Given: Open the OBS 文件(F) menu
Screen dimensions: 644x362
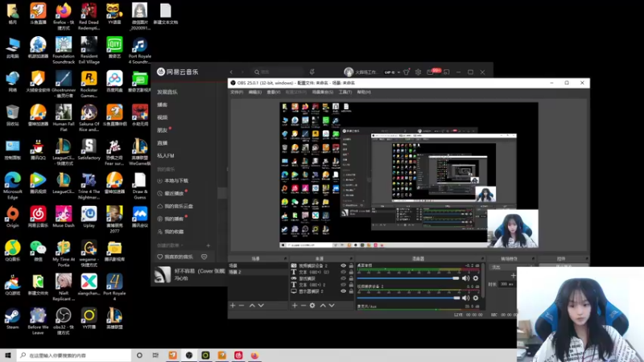Looking at the screenshot, I should tap(237, 93).
